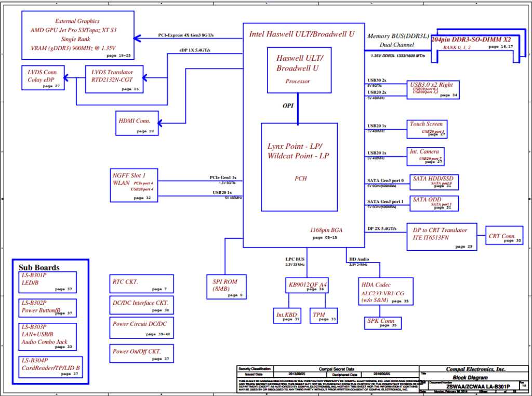
Task: Select the PCI-Express 4X Gen3 8GT/s label
Action: click(186, 35)
